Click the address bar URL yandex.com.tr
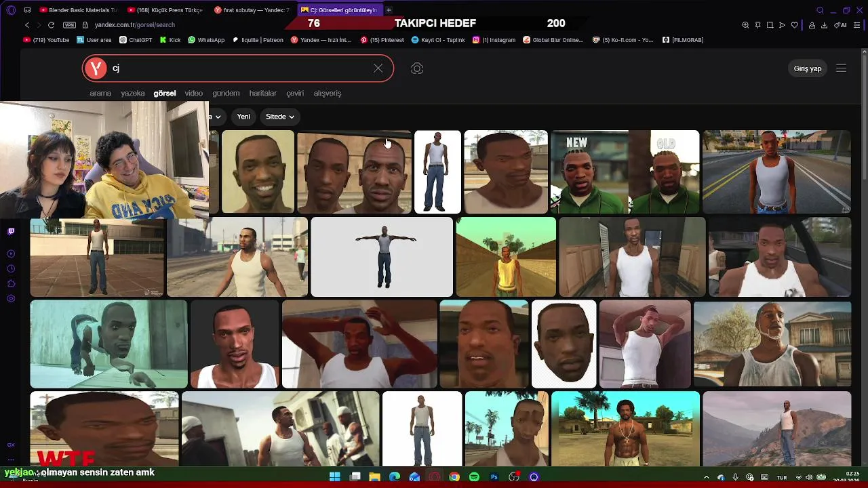This screenshot has width=868, height=488. (135, 25)
